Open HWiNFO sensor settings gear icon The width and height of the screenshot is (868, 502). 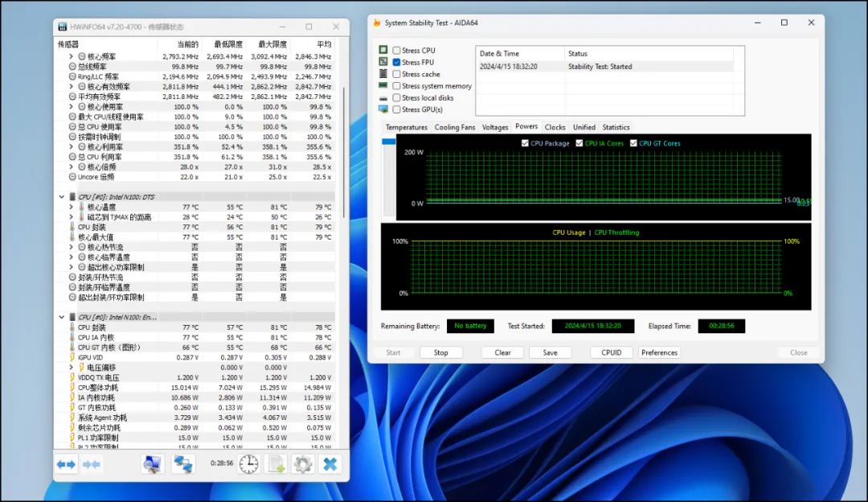pyautogui.click(x=303, y=464)
